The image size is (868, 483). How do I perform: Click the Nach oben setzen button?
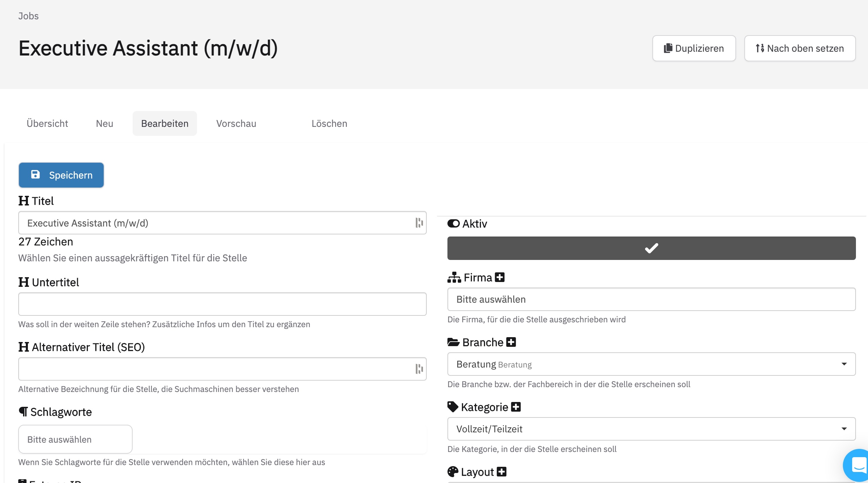pos(800,48)
